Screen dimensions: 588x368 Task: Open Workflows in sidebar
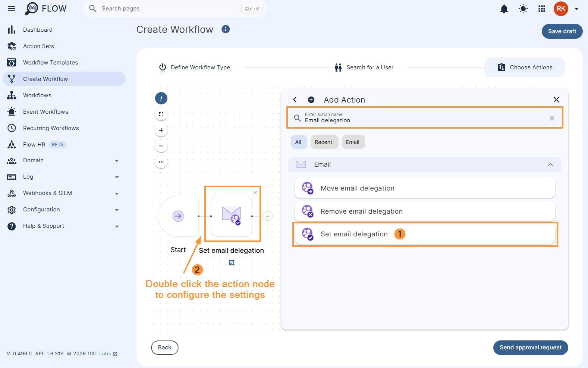coord(64,95)
